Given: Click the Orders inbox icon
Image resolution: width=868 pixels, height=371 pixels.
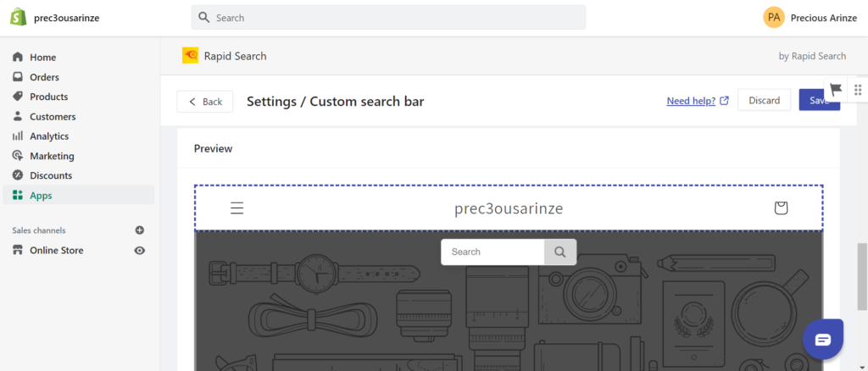Looking at the screenshot, I should [18, 77].
